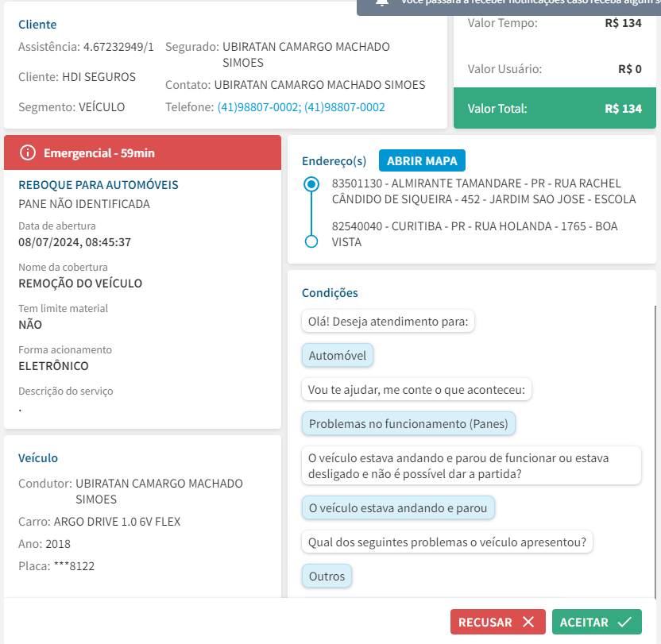
Task: Click the X icon on Recusar button
Action: [528, 622]
